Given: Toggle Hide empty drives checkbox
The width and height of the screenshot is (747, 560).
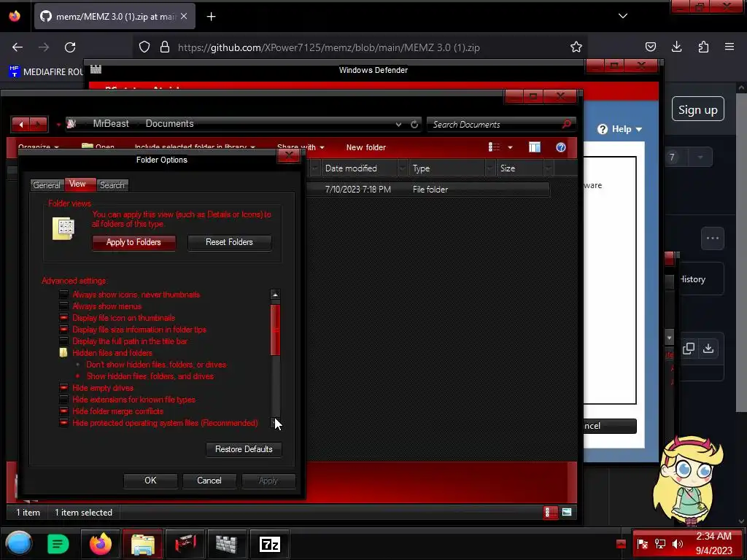Looking at the screenshot, I should click(63, 388).
